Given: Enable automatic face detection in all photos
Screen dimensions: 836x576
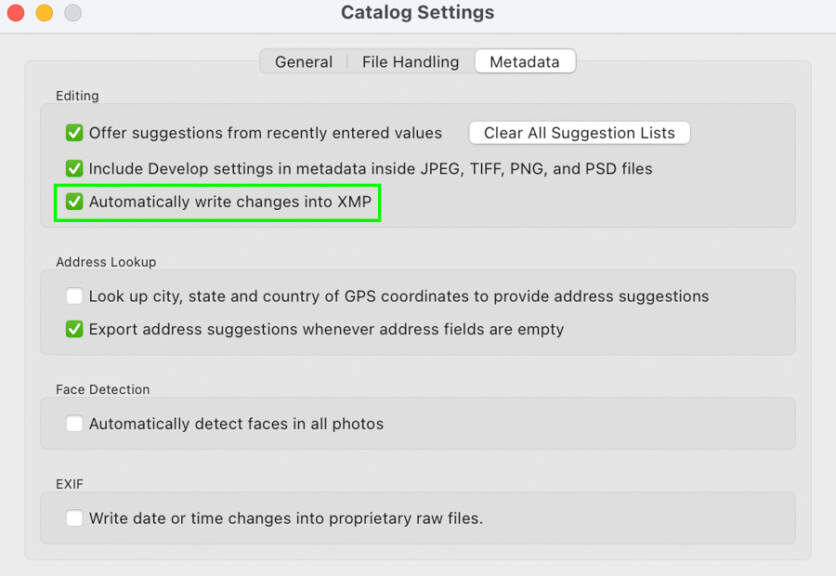Looking at the screenshot, I should [x=74, y=424].
